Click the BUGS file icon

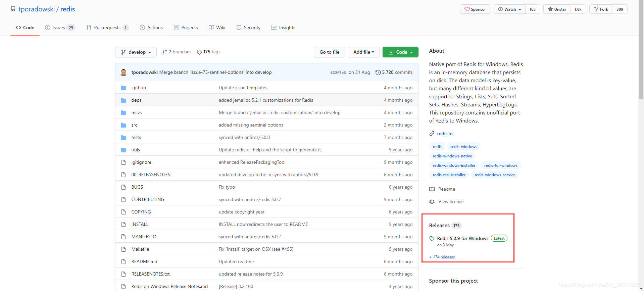click(123, 187)
